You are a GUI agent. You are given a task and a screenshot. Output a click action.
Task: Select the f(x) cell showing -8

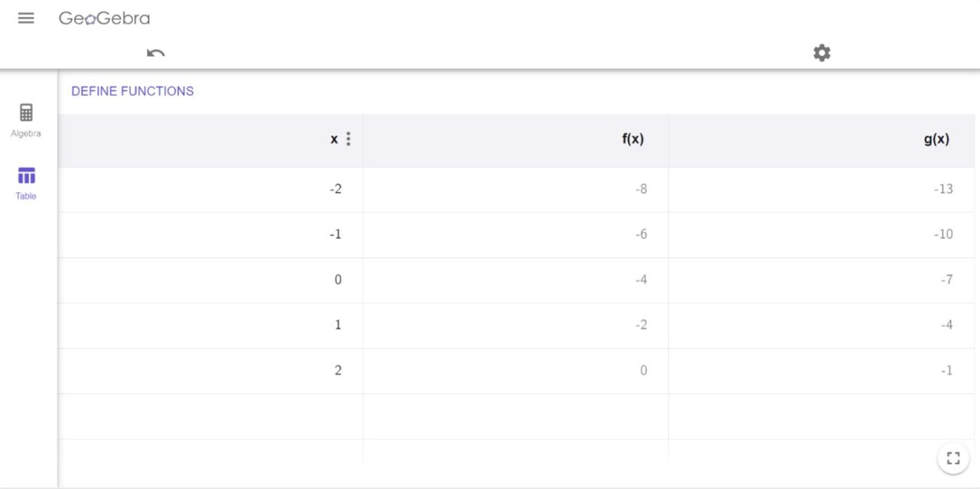coord(641,189)
